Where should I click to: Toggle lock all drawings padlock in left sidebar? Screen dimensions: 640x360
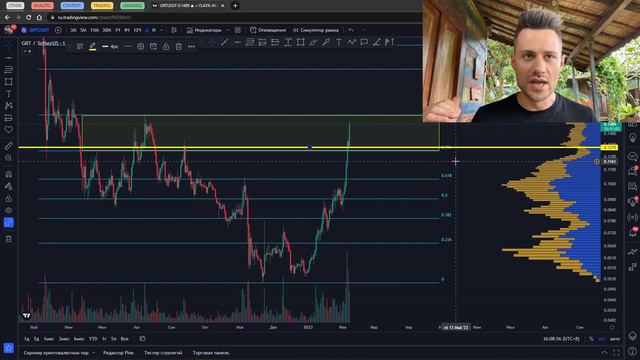pyautogui.click(x=9, y=198)
